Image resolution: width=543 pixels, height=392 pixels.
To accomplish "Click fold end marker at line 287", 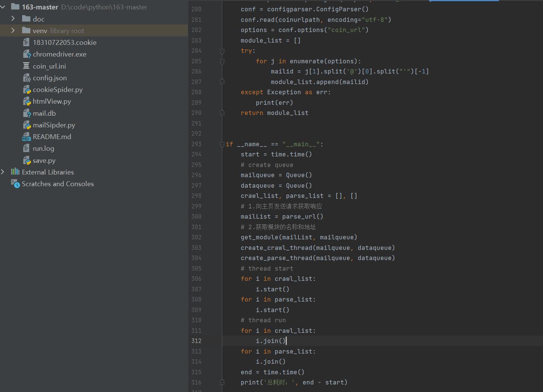I will tap(222, 82).
